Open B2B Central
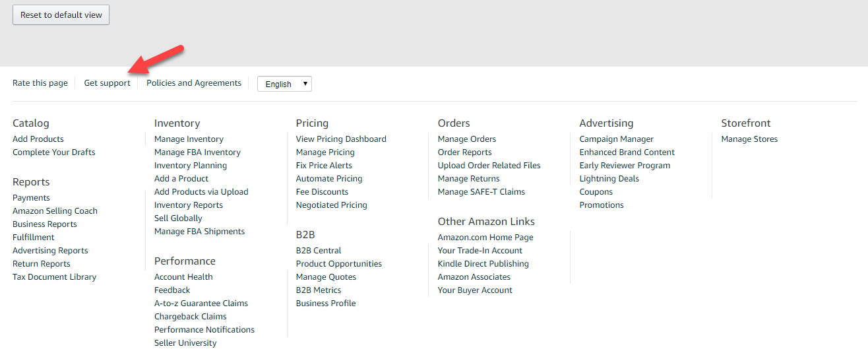This screenshot has width=868, height=355. (x=319, y=251)
